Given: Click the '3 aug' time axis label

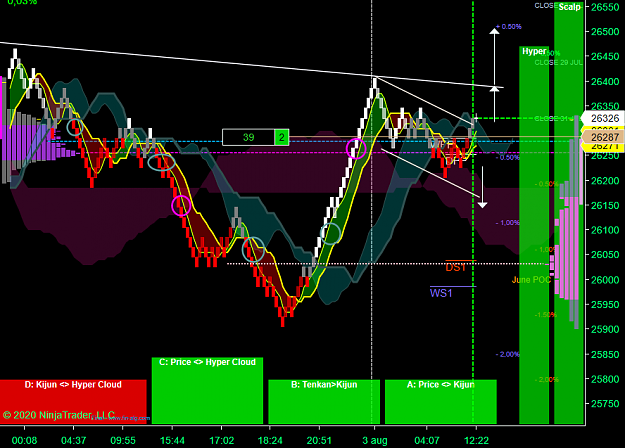Looking at the screenshot, I should click(375, 440).
